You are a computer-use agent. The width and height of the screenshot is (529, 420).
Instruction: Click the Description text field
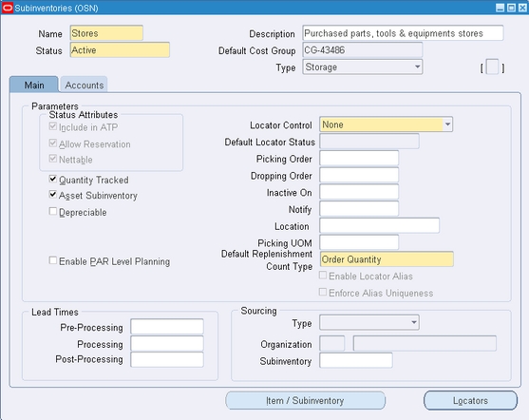pyautogui.click(x=403, y=33)
